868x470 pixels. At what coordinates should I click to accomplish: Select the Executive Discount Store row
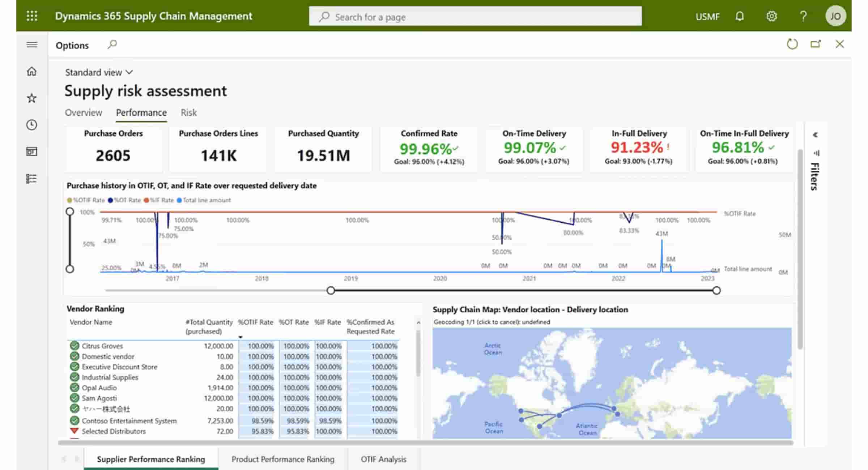click(x=234, y=367)
